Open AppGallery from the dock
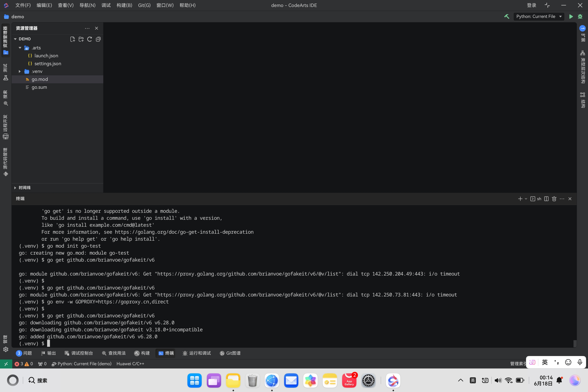Viewport: 588px width, 392px height. coord(349,381)
